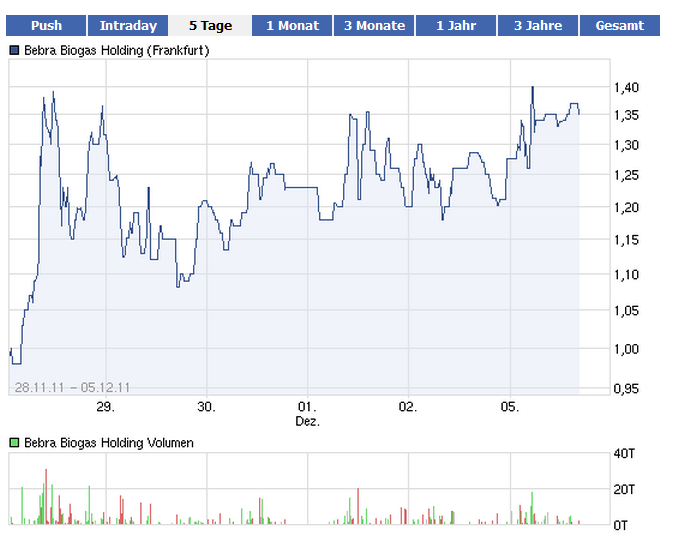Click the tallest red volume bar on 28.11
This screenshot has height=538, width=674.
(46, 496)
